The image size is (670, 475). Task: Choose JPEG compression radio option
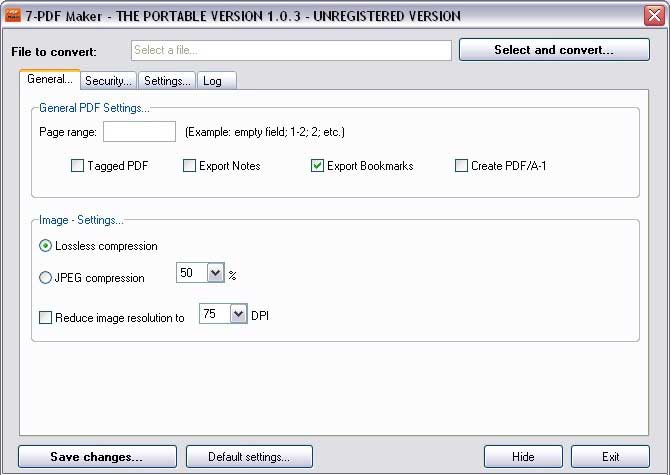coord(45,278)
